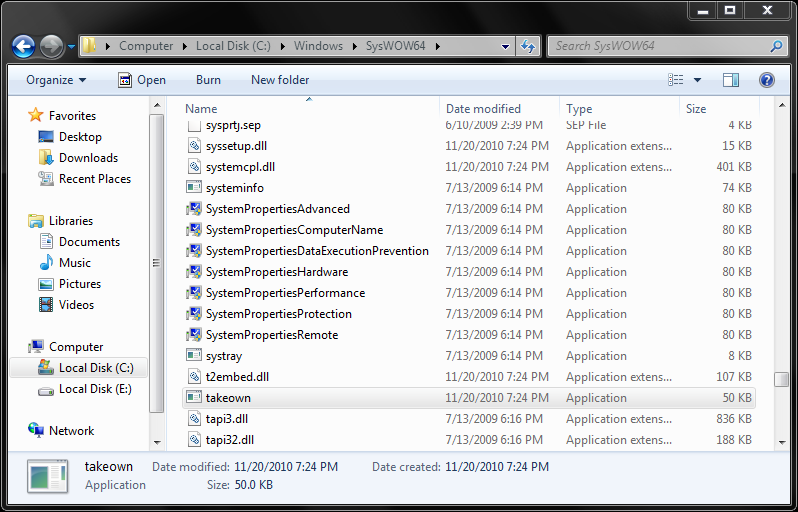The width and height of the screenshot is (798, 512).
Task: Select Windows in address breadcrumb
Action: [318, 46]
